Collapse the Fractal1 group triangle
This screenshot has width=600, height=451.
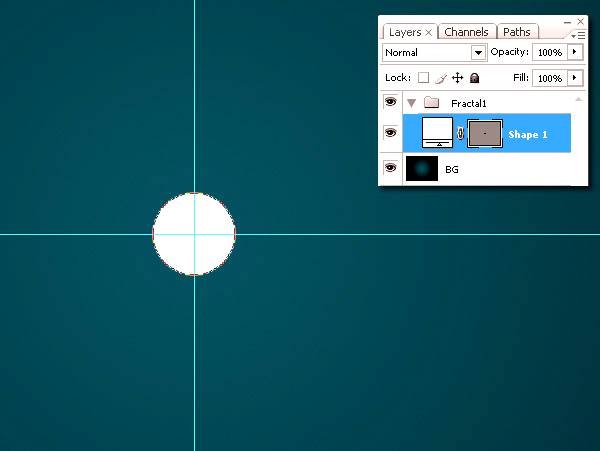pyautogui.click(x=411, y=102)
